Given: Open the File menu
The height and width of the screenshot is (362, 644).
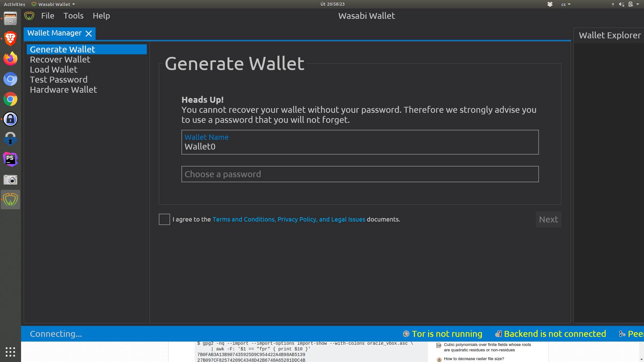Looking at the screenshot, I should pyautogui.click(x=48, y=16).
